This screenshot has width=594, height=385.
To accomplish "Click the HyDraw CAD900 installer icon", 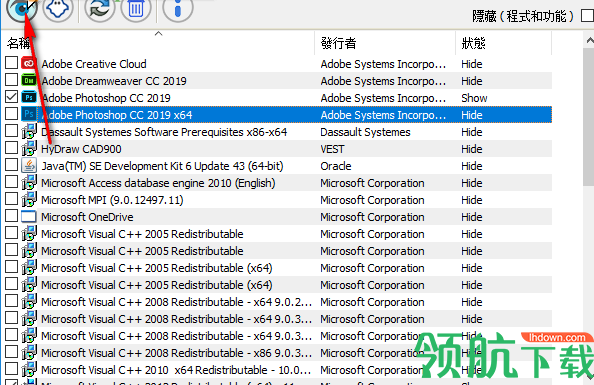I will tap(29, 149).
